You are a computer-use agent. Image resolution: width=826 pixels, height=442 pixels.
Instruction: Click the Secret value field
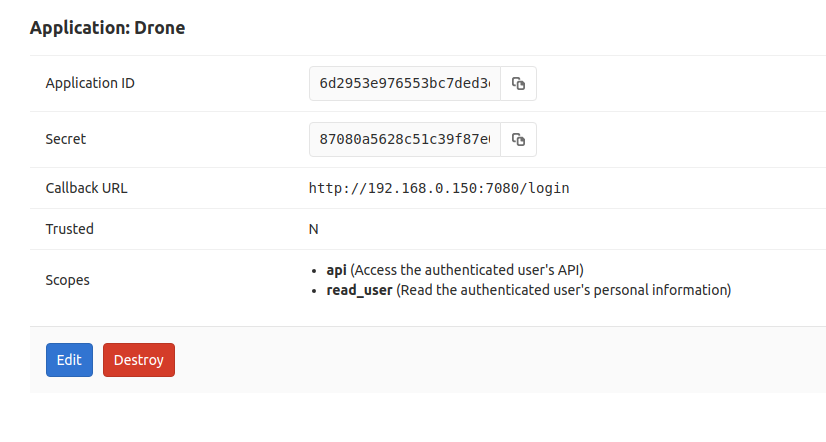tap(405, 140)
